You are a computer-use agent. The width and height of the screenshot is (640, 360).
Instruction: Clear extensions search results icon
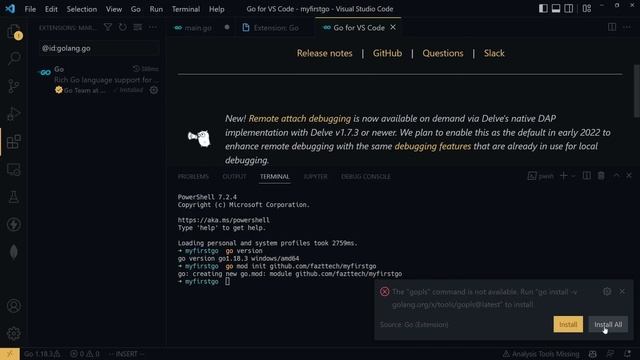point(138,27)
